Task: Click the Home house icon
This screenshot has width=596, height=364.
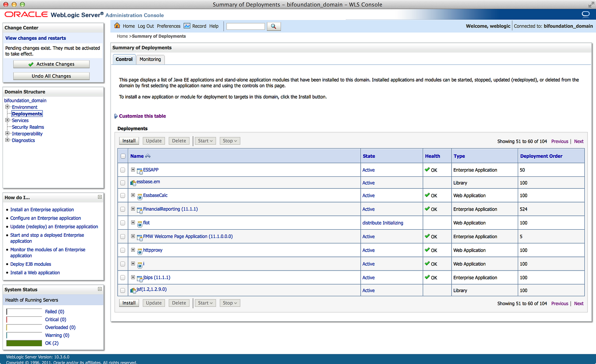Action: (117, 26)
